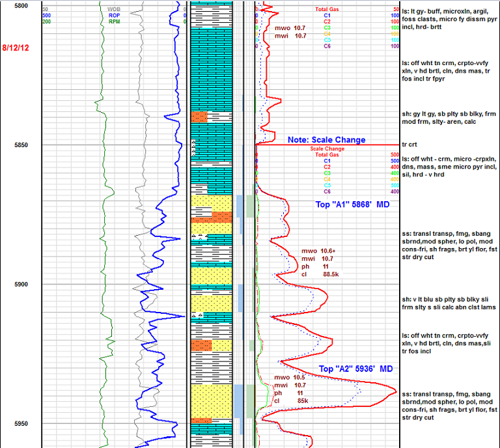Viewport: 500px width, 448px height.
Task: Select the Top "A2" 5936' MD label
Action: pyautogui.click(x=355, y=369)
